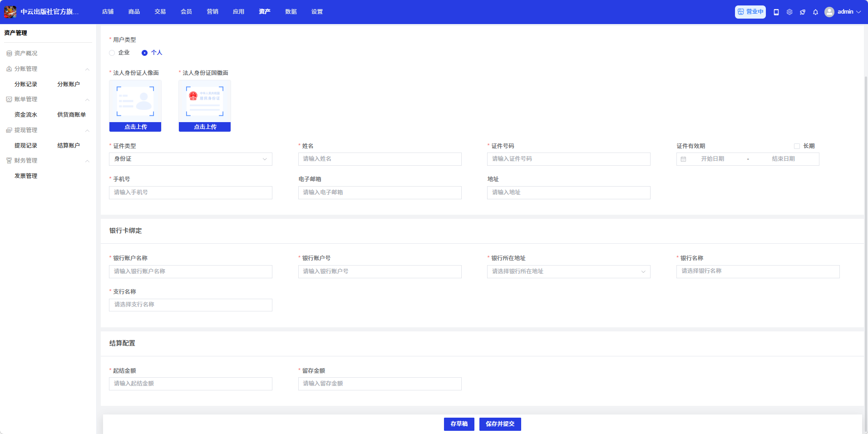
Task: Click the 存草稿 button
Action: [459, 424]
